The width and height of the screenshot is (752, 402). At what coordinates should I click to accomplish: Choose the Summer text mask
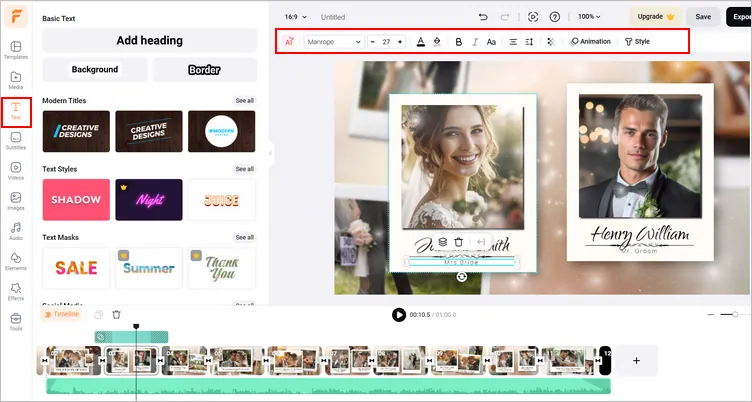[x=149, y=268]
